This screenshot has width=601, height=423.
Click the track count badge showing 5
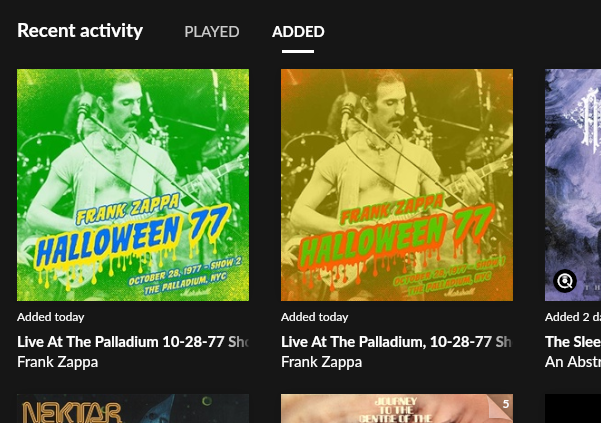[506, 404]
